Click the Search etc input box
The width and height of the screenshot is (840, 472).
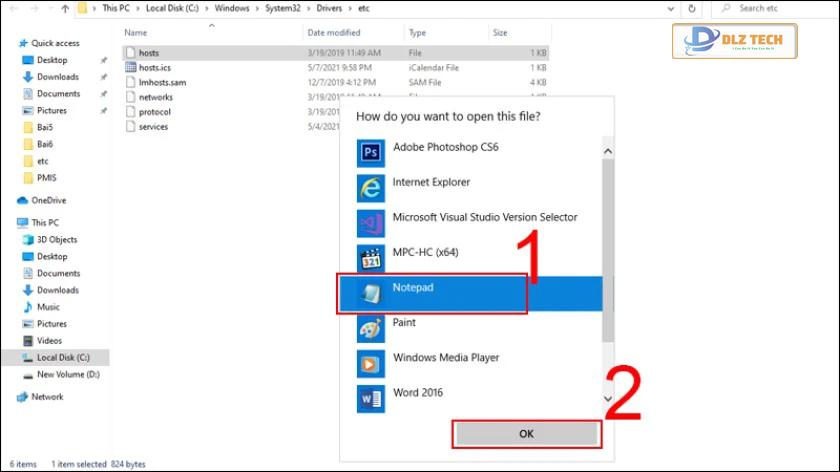pyautogui.click(x=775, y=9)
